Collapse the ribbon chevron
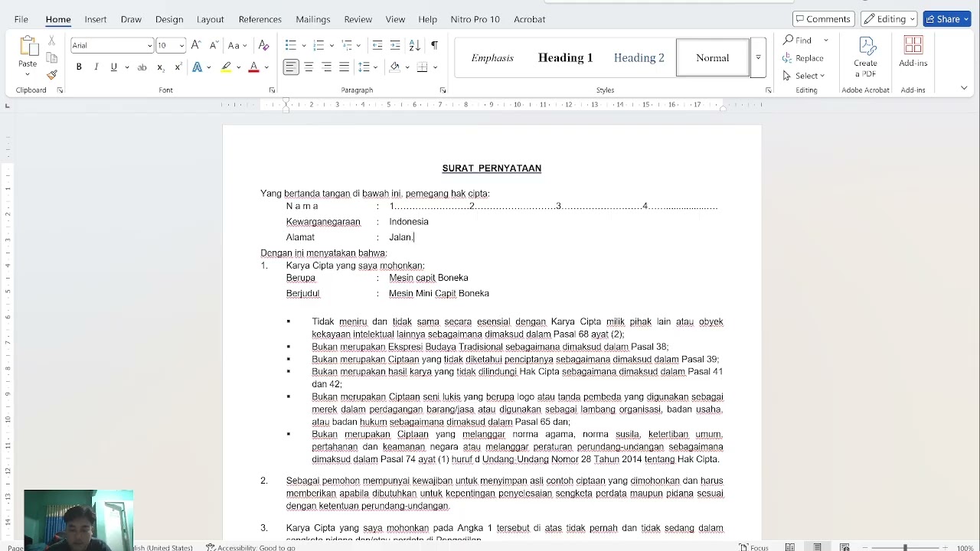 tap(964, 88)
